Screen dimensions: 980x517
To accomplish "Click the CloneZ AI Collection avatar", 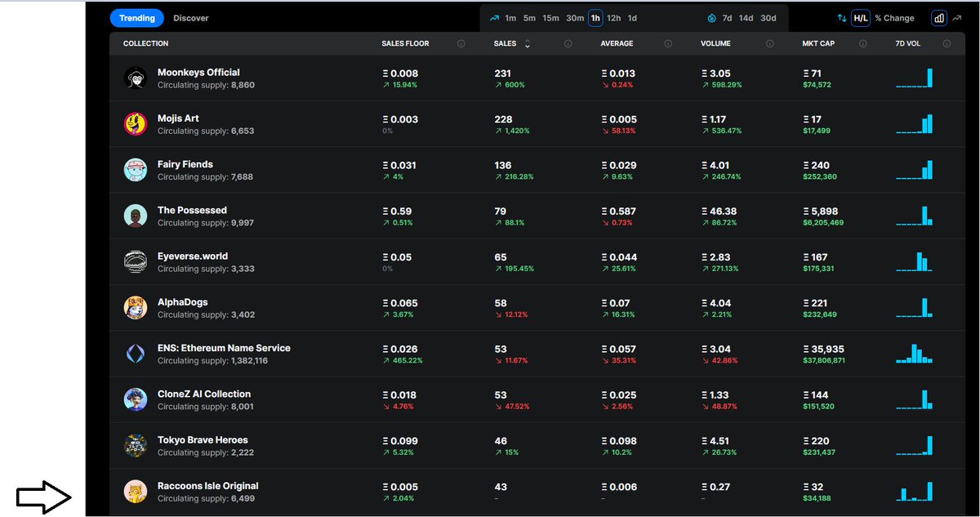I will coord(135,399).
